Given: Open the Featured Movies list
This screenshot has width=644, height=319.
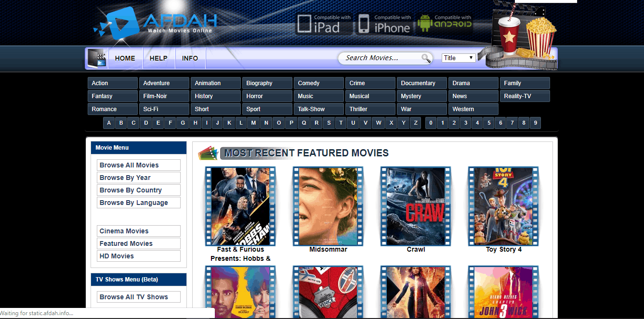Looking at the screenshot, I should pos(139,243).
